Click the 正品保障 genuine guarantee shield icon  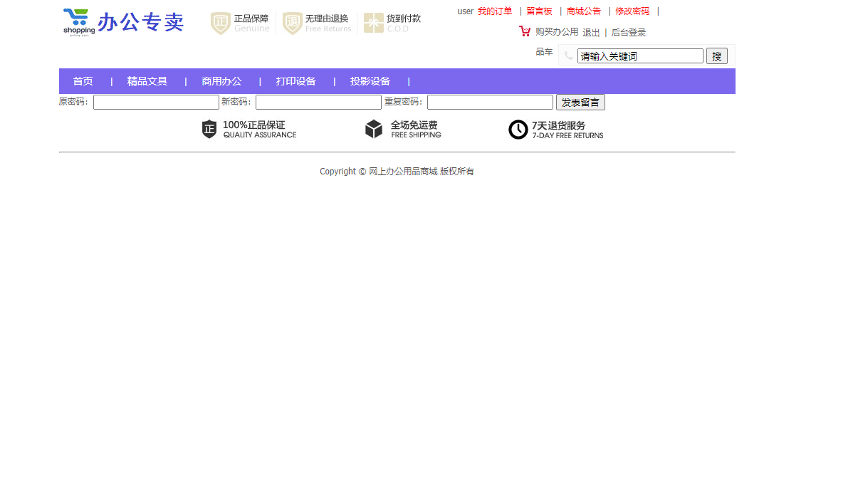[220, 23]
